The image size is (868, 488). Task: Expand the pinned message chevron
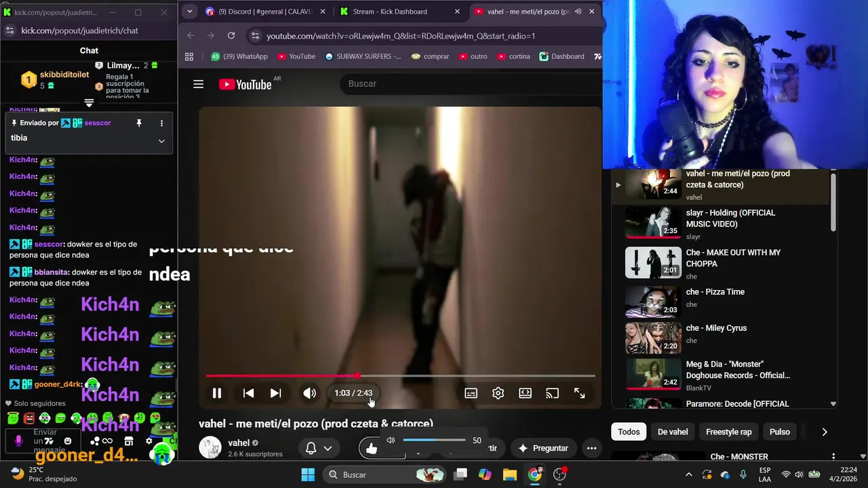tap(161, 141)
